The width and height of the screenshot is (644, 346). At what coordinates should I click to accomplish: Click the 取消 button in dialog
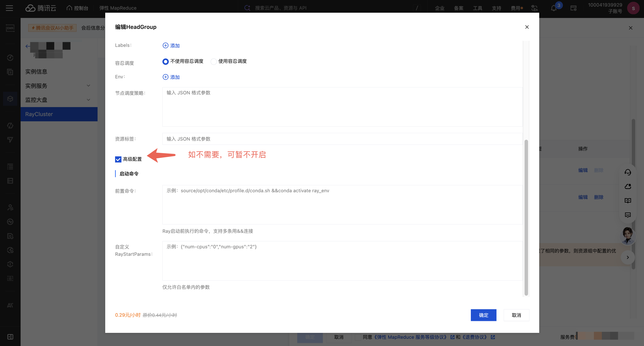tap(516, 315)
